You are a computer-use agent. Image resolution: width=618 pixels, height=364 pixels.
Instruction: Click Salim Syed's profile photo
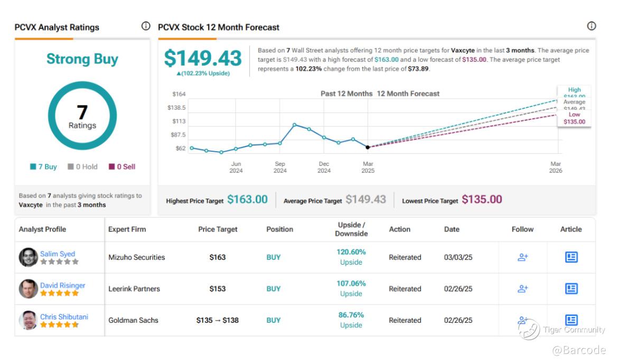coord(29,257)
